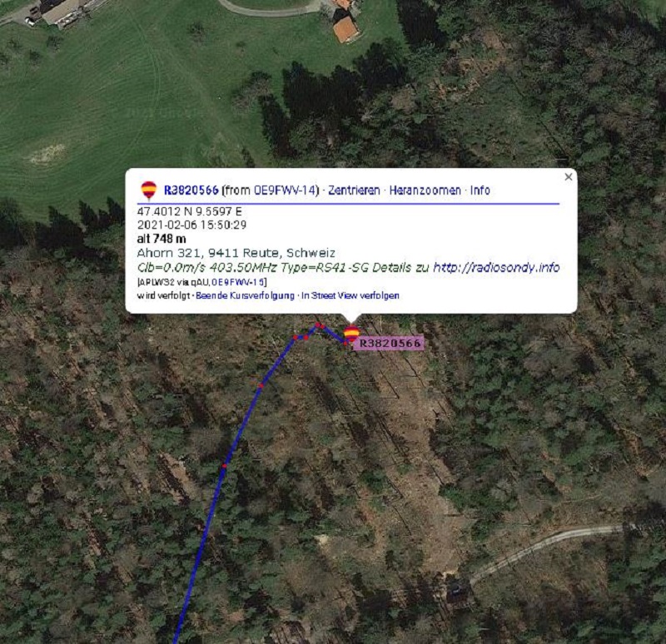Click the radiosondy.info URL in the comment
This screenshot has width=666, height=644.
496,267
